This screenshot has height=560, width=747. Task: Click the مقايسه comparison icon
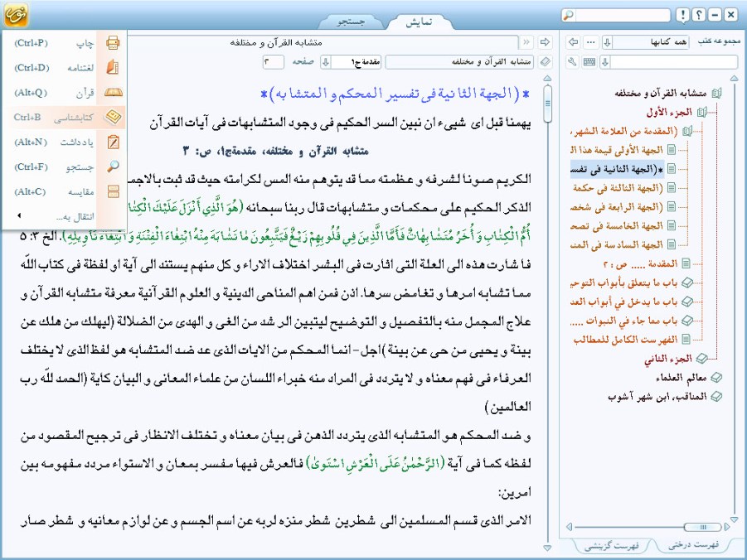[x=113, y=191]
